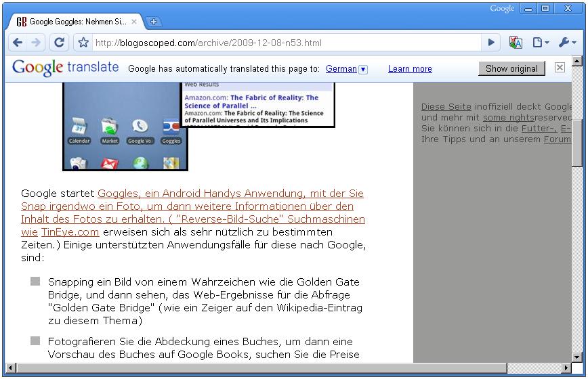Click the Show original button
The height and width of the screenshot is (379, 588).
[511, 68]
